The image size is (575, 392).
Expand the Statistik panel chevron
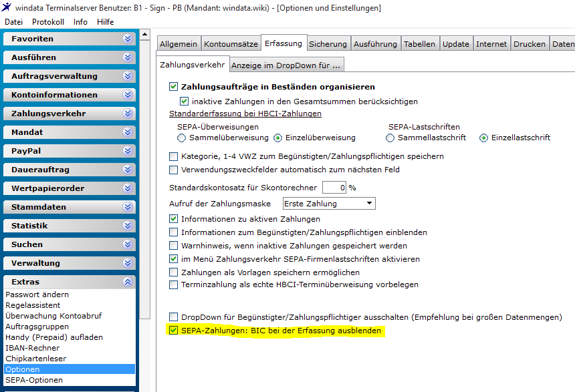pos(128,225)
